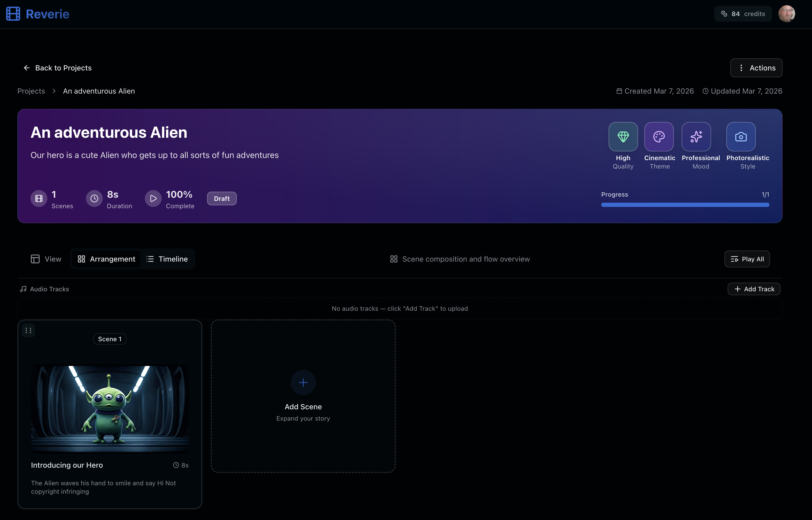
Task: Add a new audio track
Action: click(754, 289)
